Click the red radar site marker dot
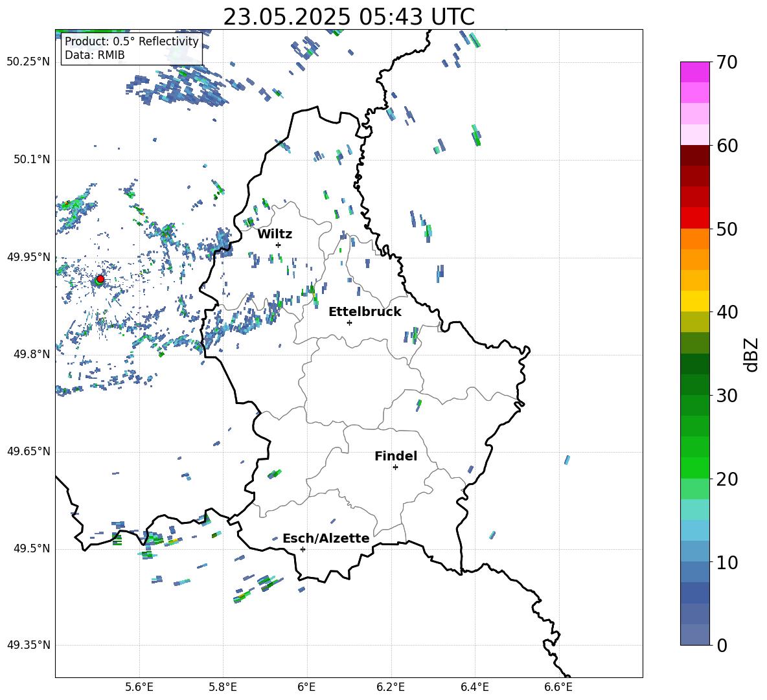Viewport: 767px width, 700px height. coord(100,279)
